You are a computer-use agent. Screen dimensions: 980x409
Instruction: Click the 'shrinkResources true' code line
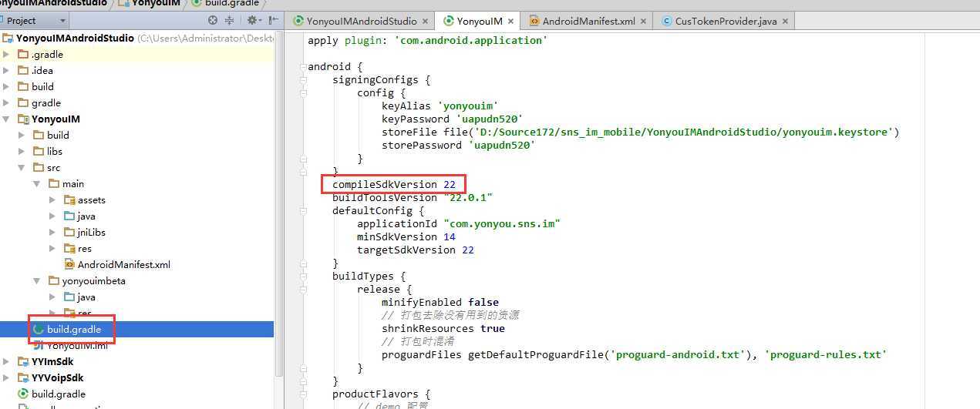443,329
